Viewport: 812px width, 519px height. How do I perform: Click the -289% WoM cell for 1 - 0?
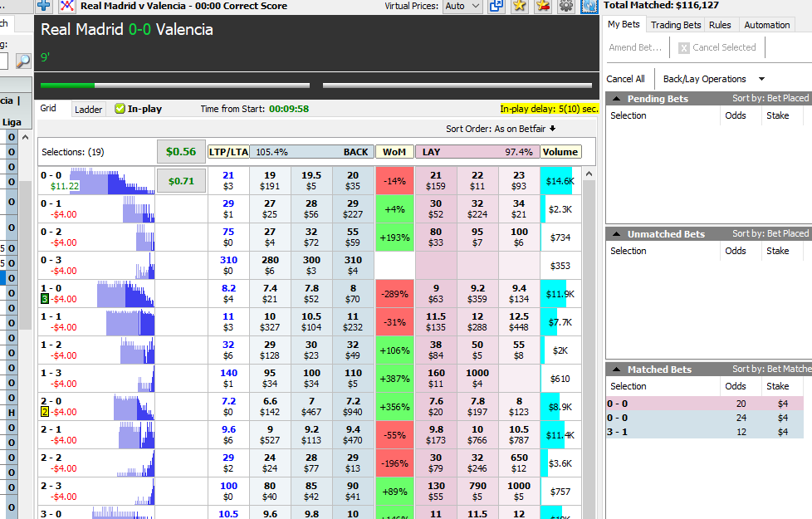point(394,294)
